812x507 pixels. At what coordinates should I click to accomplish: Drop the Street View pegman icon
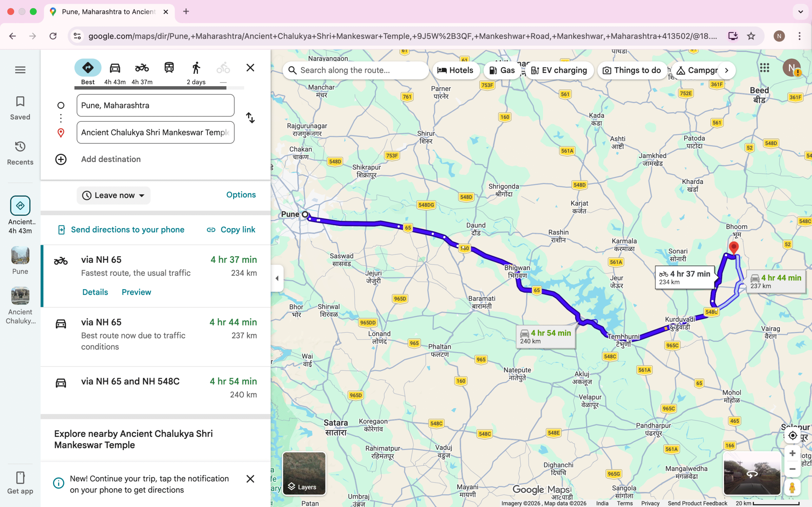pos(792,488)
